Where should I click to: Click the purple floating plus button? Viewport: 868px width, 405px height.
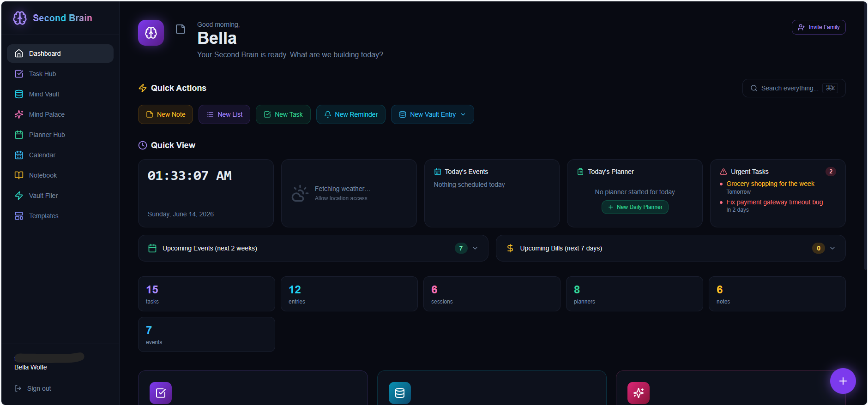843,381
